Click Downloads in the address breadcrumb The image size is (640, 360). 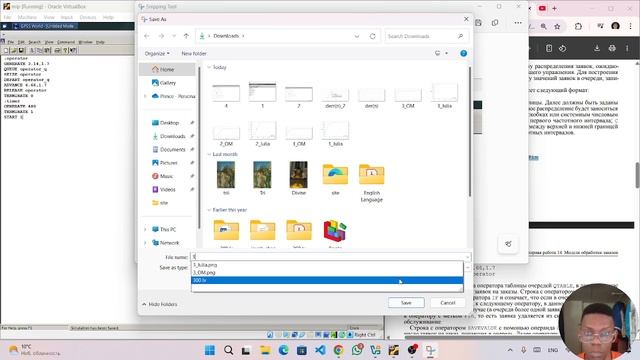click(226, 36)
